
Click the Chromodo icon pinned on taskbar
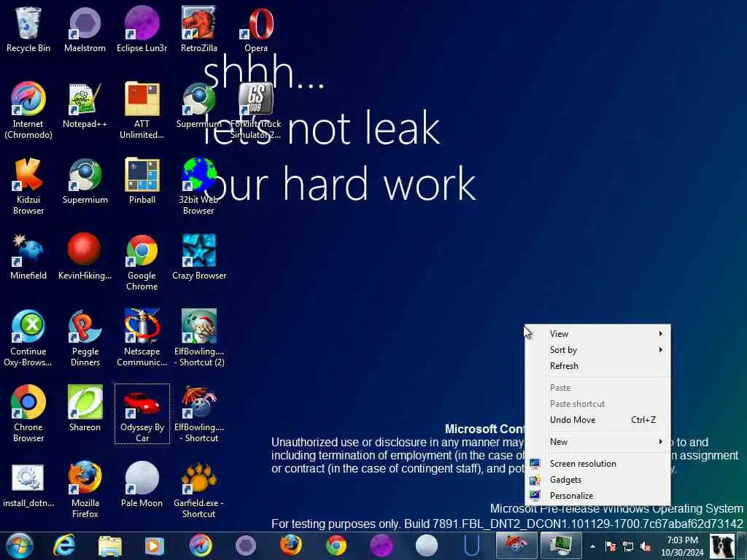[200, 545]
